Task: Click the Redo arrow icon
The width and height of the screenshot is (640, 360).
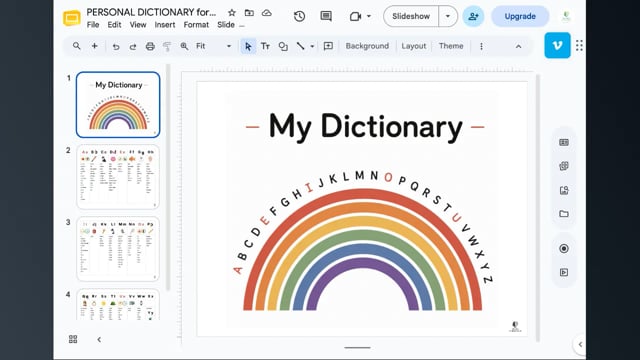Action: point(133,46)
